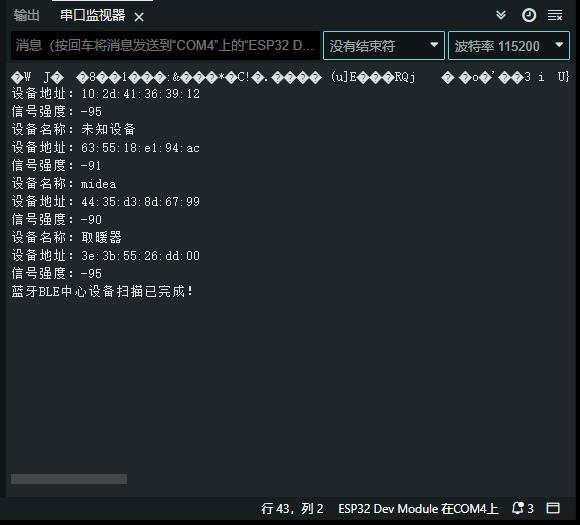Toggle the timestamp clock icon

tap(529, 16)
